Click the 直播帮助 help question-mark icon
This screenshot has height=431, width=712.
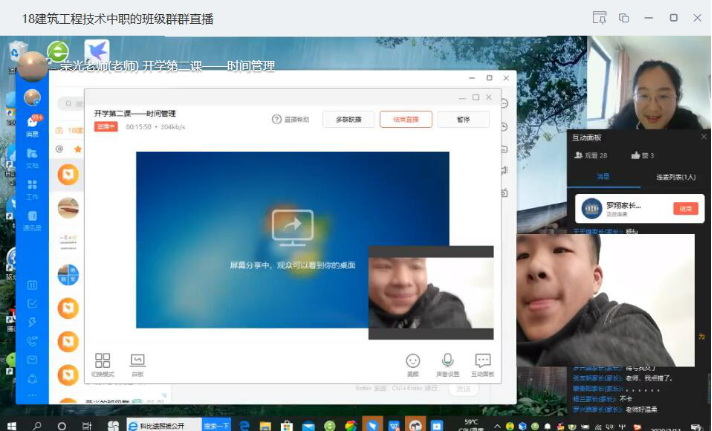[277, 119]
